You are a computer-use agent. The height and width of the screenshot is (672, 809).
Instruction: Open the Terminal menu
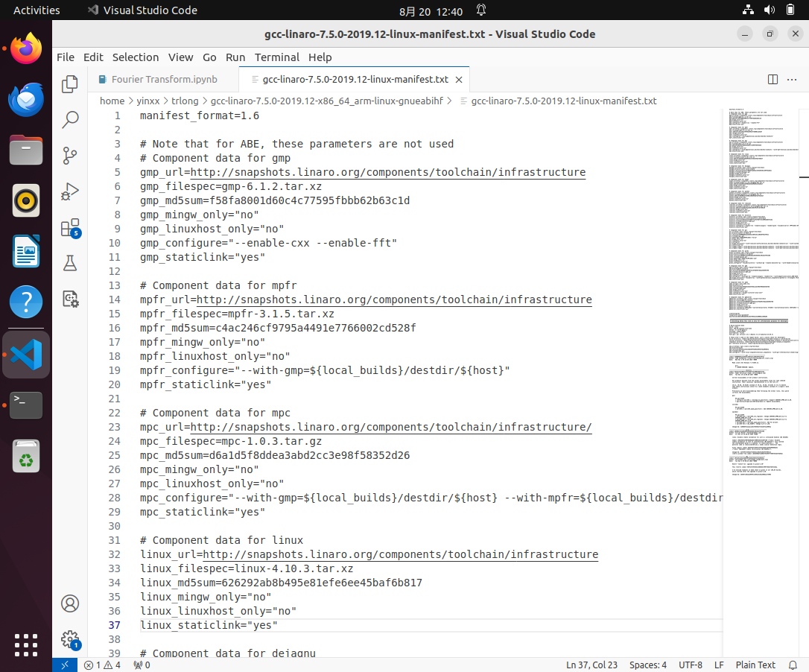click(277, 57)
